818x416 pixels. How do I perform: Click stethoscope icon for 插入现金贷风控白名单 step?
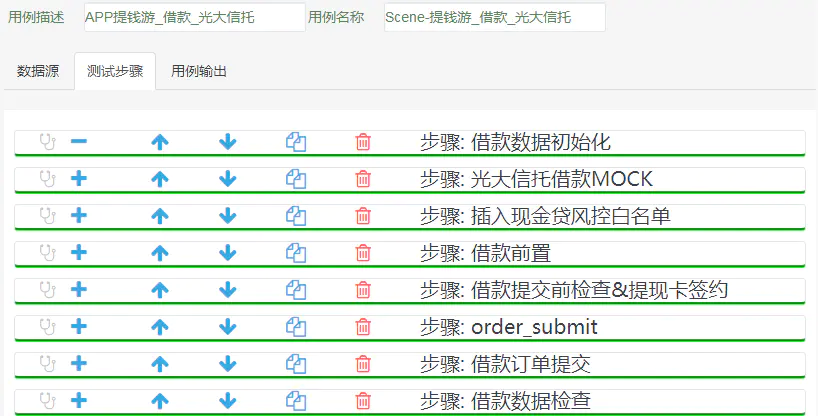(x=47, y=216)
